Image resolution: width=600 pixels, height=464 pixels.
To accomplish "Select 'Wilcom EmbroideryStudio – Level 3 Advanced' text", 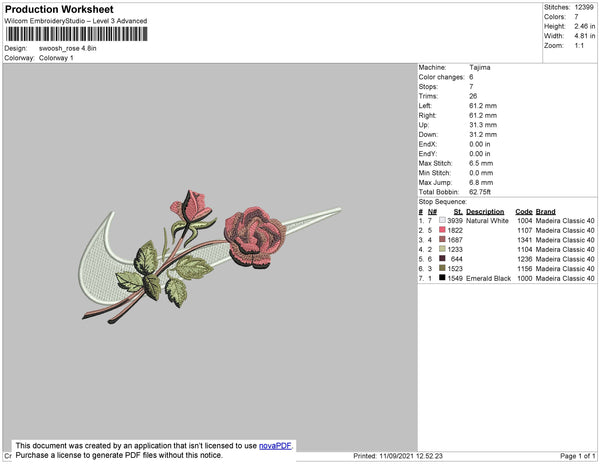I will (x=76, y=21).
